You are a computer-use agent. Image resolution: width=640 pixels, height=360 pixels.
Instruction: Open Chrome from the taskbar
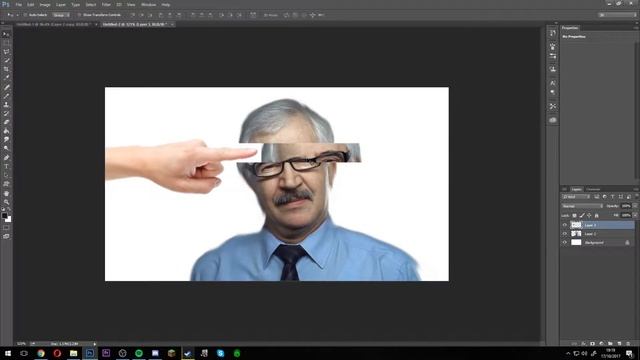pyautogui.click(x=41, y=353)
